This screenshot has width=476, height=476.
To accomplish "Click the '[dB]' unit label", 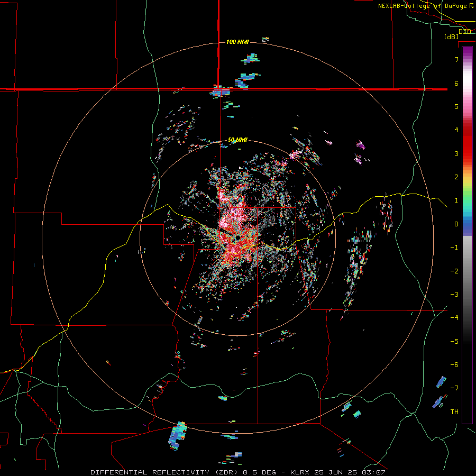I will click(452, 36).
